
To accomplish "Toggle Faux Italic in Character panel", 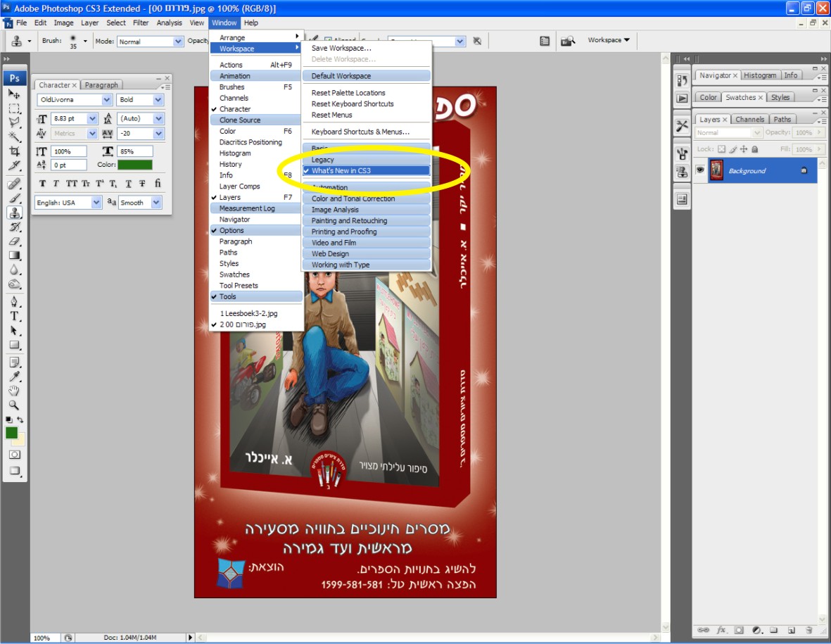I will pyautogui.click(x=56, y=184).
